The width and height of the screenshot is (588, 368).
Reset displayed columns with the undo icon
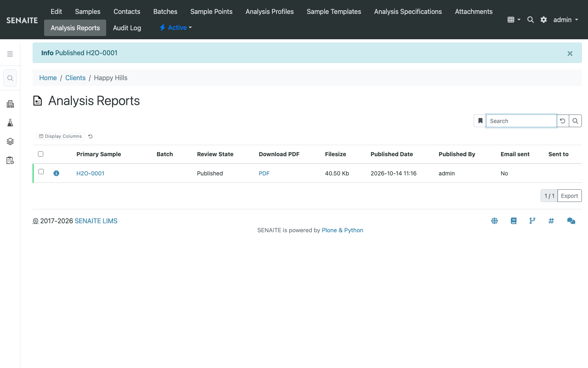91,137
